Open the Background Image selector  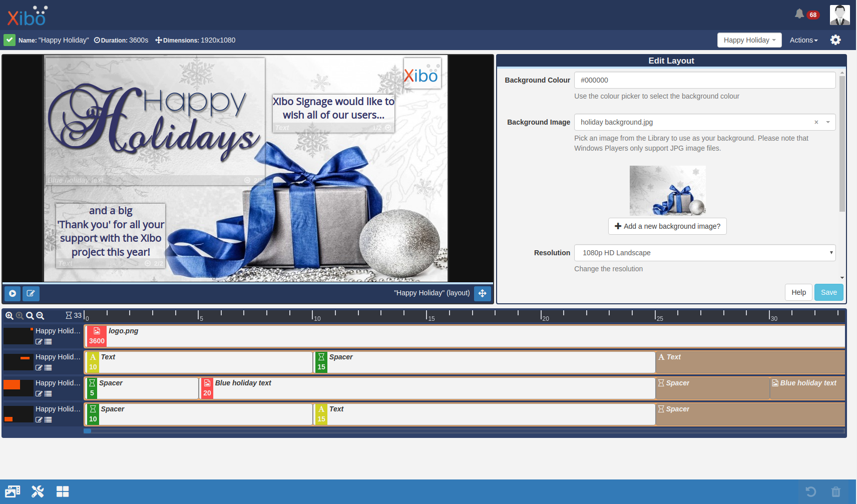[x=696, y=122]
